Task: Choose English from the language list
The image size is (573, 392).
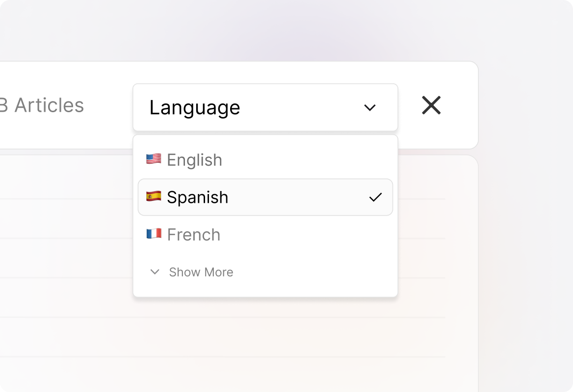Action: (x=265, y=160)
